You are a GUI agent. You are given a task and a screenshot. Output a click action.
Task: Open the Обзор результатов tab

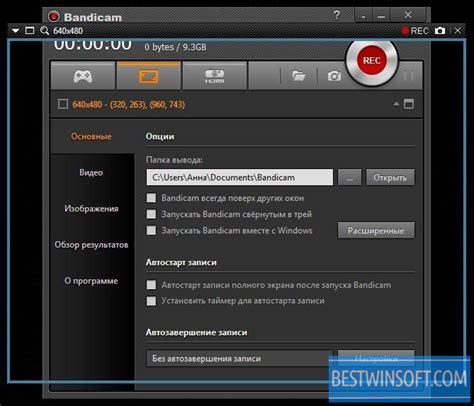(x=91, y=245)
